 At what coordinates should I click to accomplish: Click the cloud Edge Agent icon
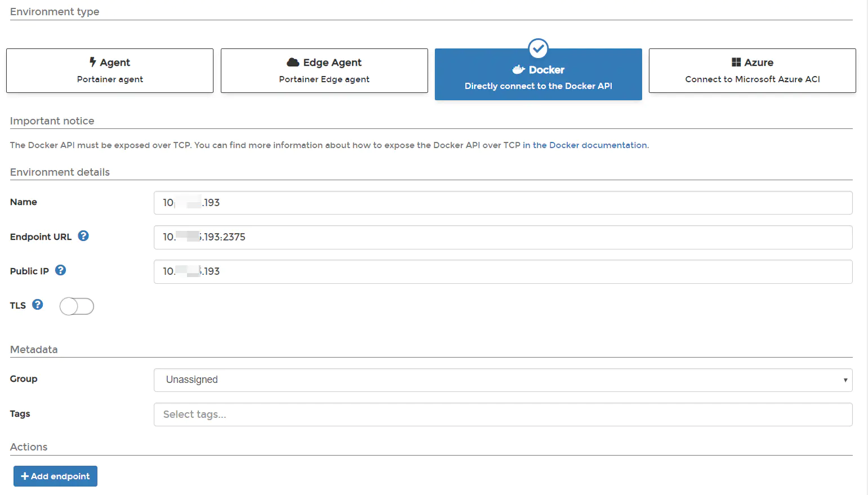tap(293, 62)
